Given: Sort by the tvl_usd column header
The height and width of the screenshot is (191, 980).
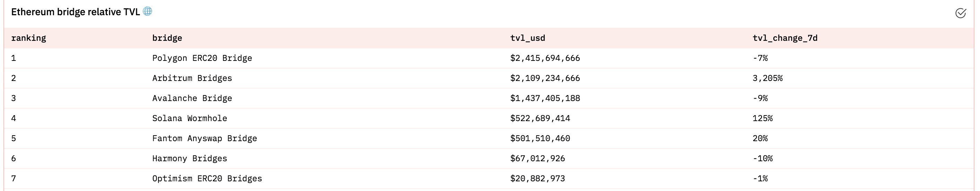Looking at the screenshot, I should click(x=528, y=38).
